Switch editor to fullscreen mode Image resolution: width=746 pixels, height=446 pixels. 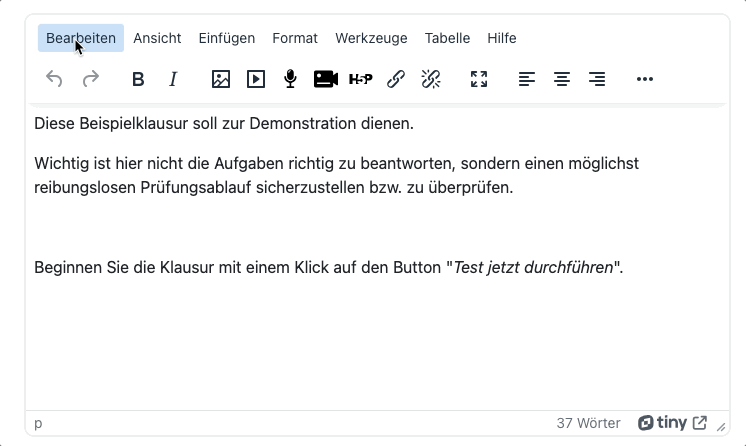click(479, 79)
